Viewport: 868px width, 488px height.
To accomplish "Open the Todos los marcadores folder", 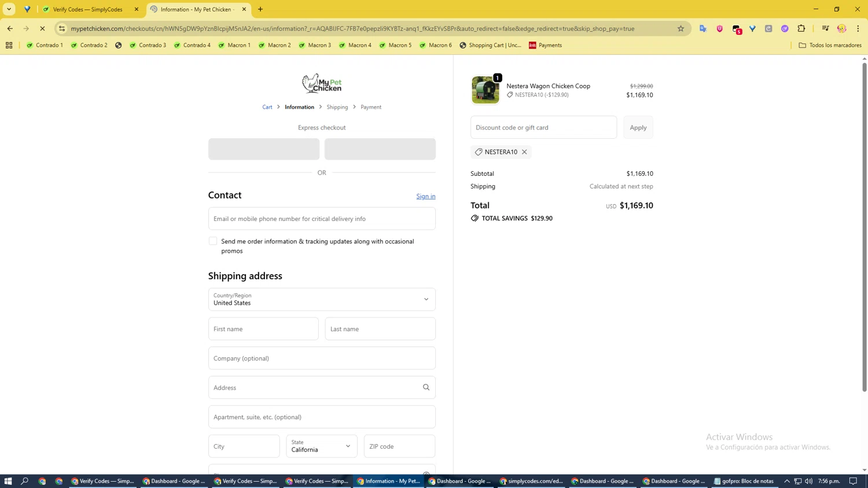I will pos(830,45).
